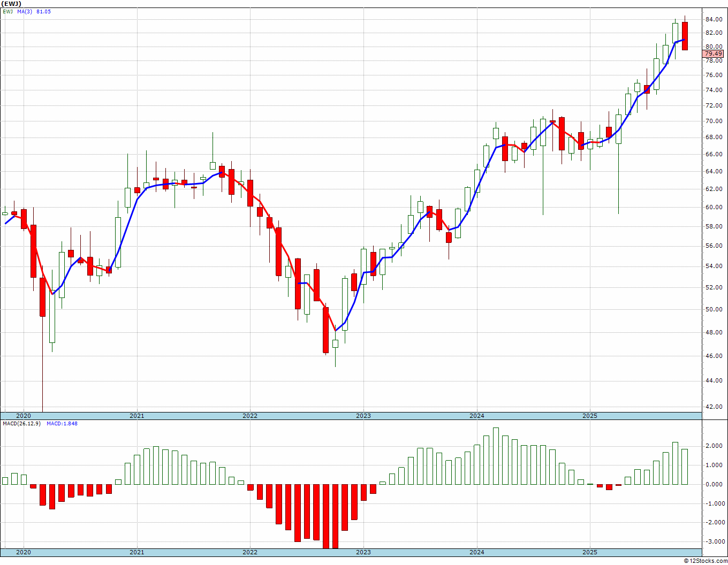
Task: Click the 46.00 price axis label
Action: pyautogui.click(x=714, y=356)
